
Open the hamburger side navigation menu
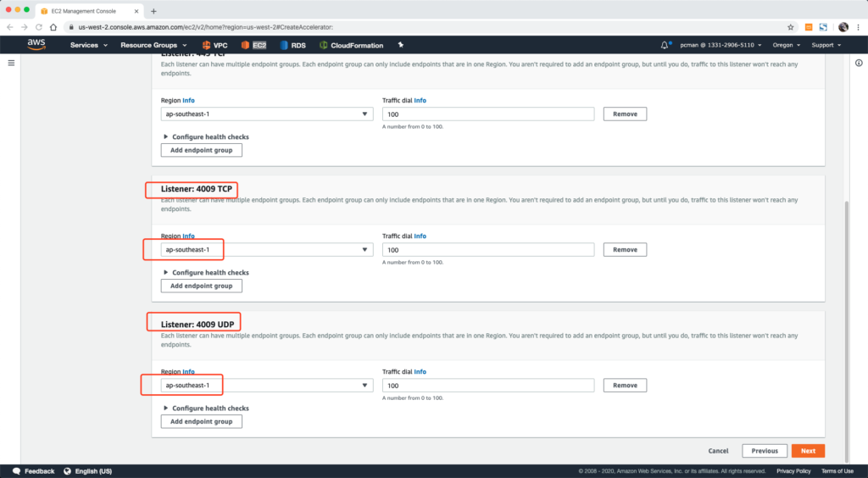pos(11,64)
